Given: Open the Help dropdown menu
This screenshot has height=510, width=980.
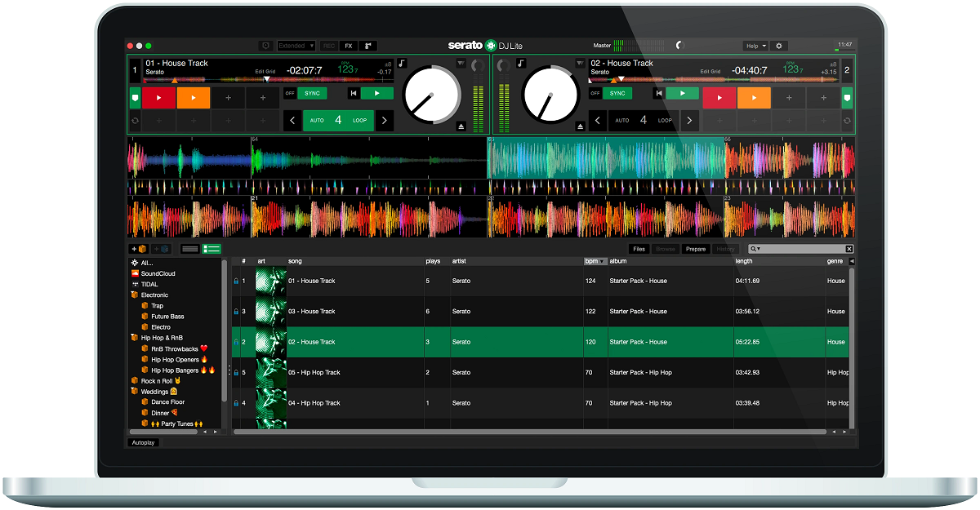Looking at the screenshot, I should pyautogui.click(x=755, y=46).
